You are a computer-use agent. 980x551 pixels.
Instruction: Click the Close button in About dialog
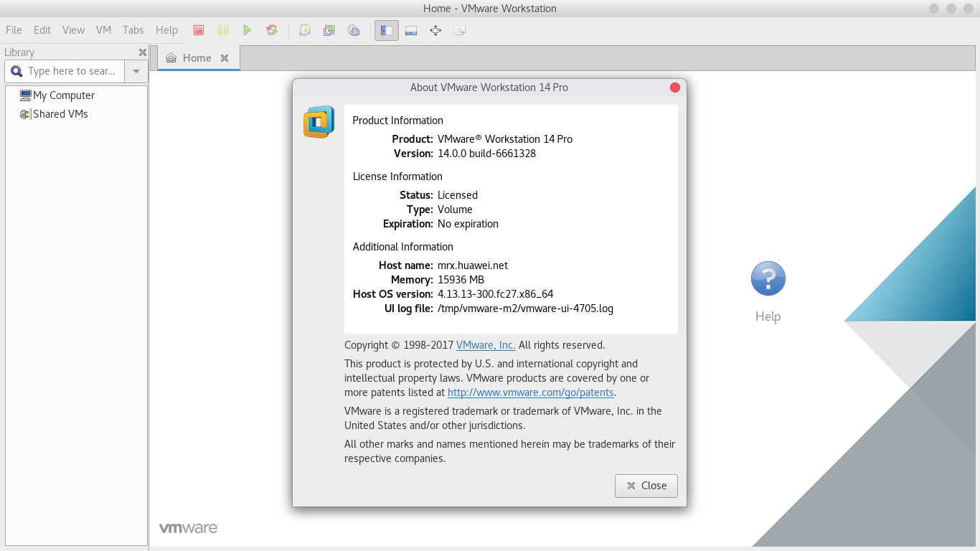click(x=646, y=486)
